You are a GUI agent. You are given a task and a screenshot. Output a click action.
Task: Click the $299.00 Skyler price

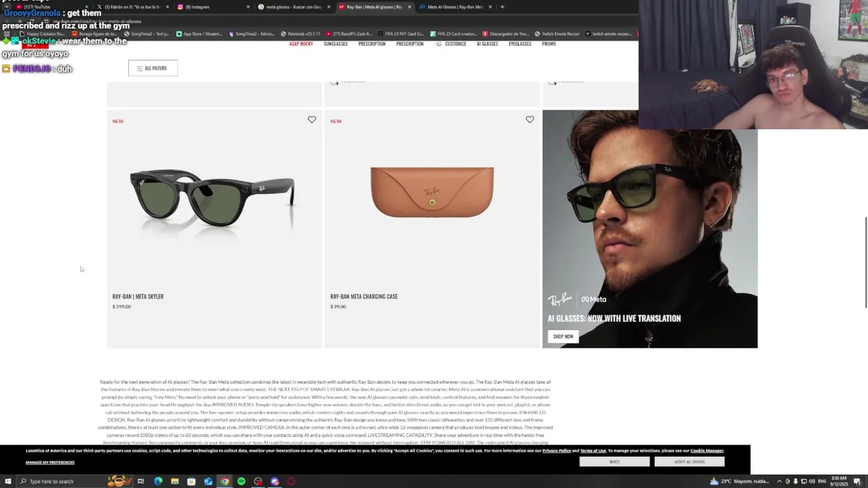click(121, 306)
